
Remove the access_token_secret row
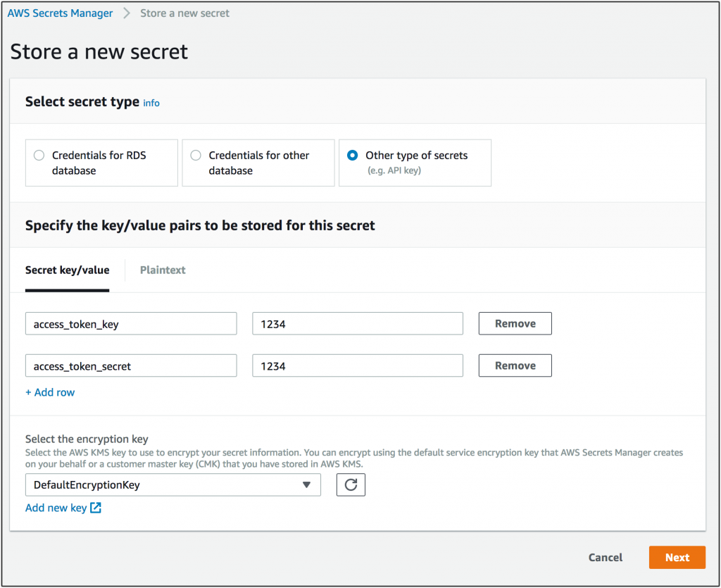click(x=515, y=365)
